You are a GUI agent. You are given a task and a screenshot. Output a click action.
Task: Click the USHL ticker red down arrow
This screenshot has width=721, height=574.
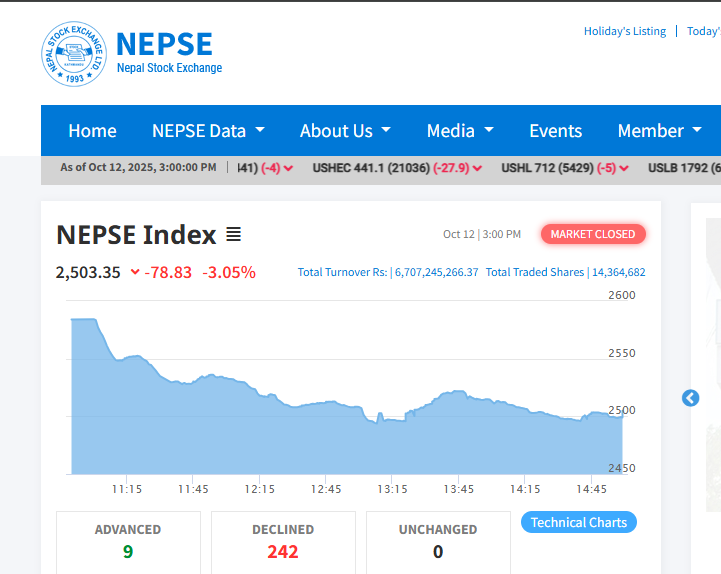click(624, 168)
